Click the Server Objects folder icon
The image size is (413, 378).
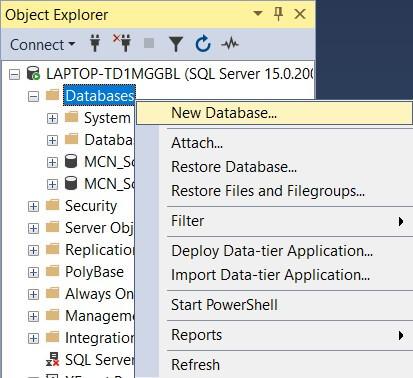point(52,227)
